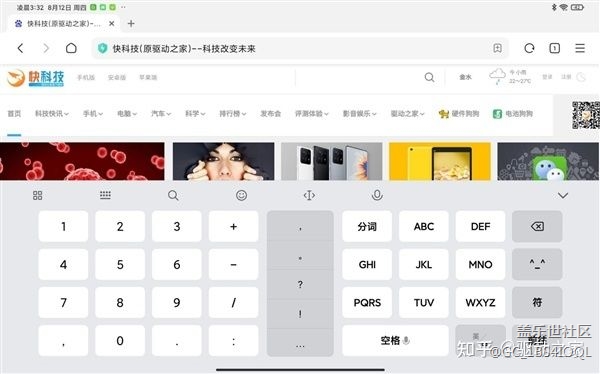Tap the number 5 key

pos(120,264)
